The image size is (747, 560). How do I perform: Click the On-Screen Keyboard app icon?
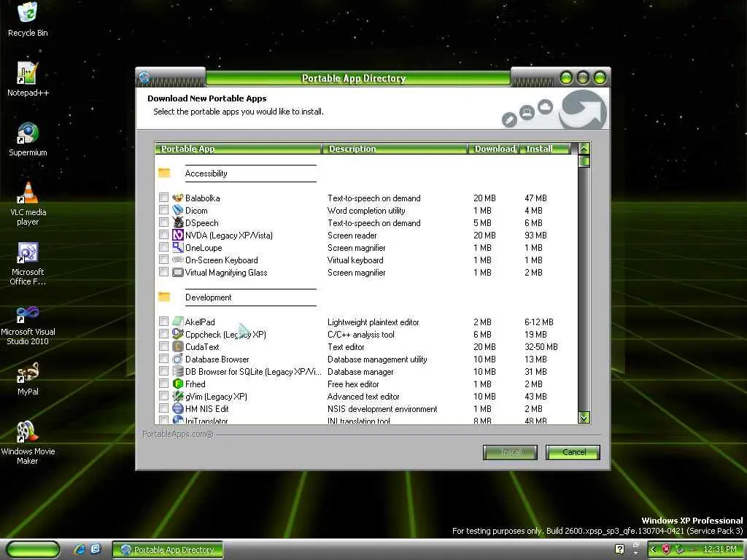click(178, 260)
